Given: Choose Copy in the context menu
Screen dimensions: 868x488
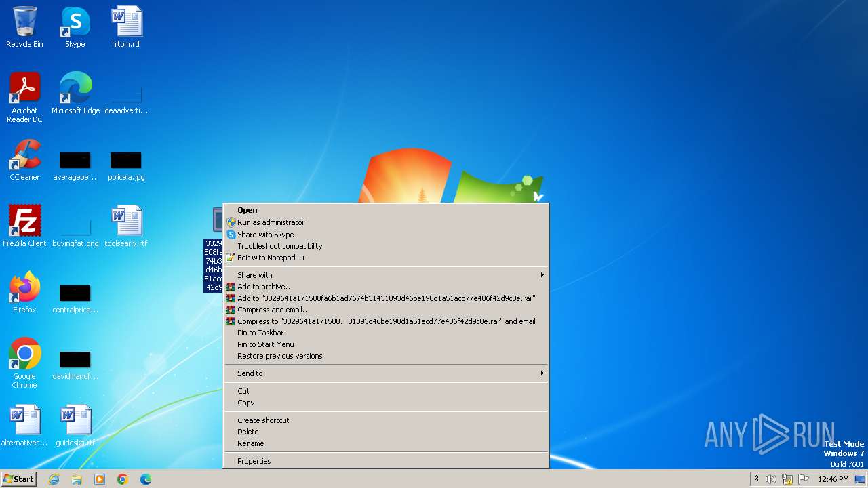Looking at the screenshot, I should tap(386, 403).
